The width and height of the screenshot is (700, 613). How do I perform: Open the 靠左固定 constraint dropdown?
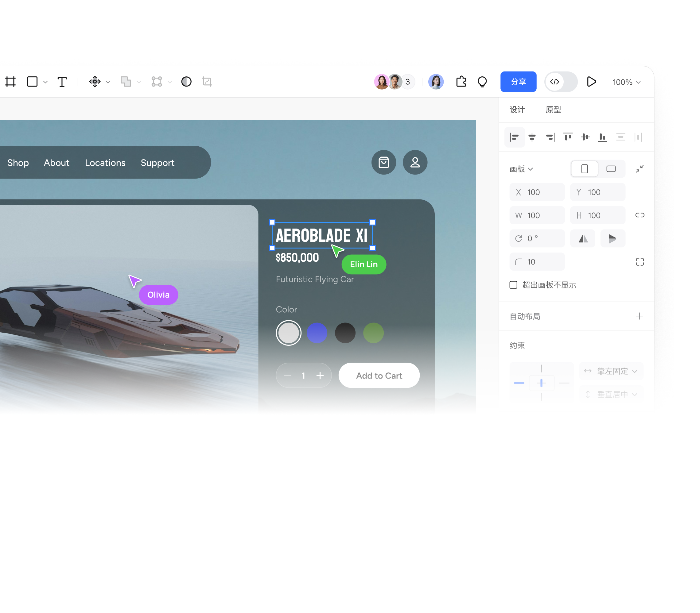click(611, 371)
